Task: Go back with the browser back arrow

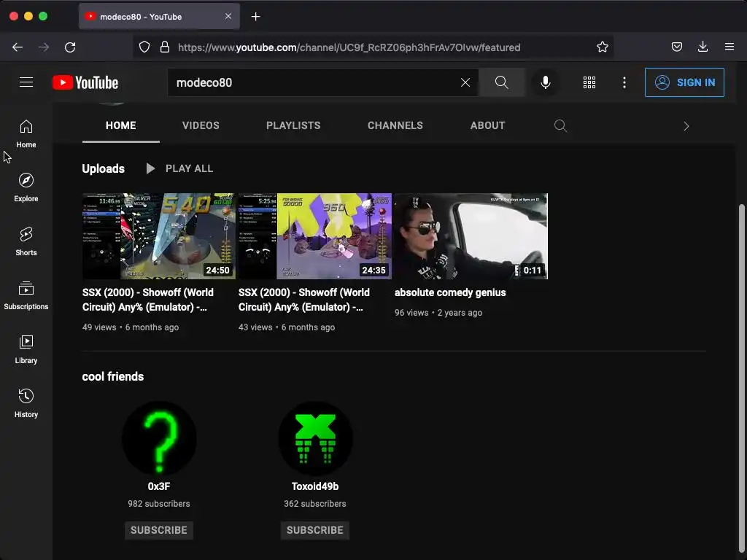Action: (x=18, y=47)
